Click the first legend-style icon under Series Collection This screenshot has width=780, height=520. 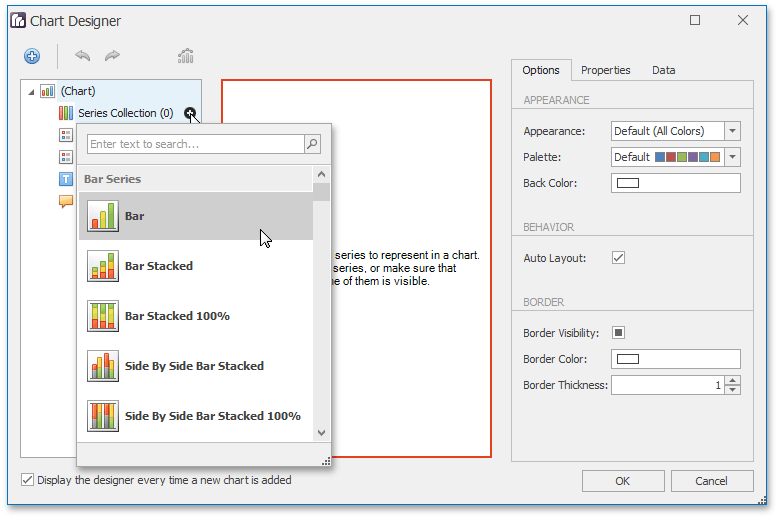tap(66, 135)
